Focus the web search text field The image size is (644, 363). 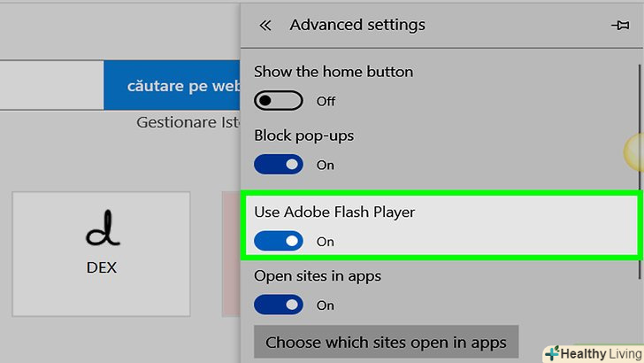[x=51, y=85]
